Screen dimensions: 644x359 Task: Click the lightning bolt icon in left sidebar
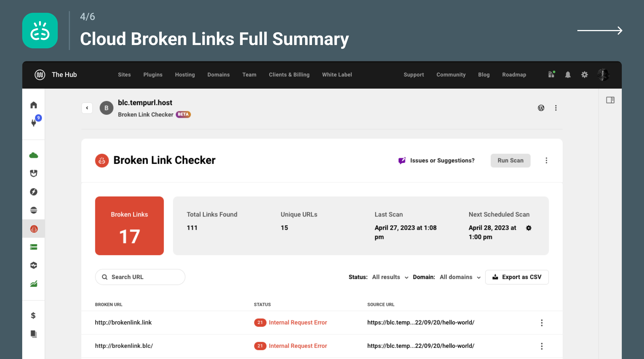click(34, 191)
